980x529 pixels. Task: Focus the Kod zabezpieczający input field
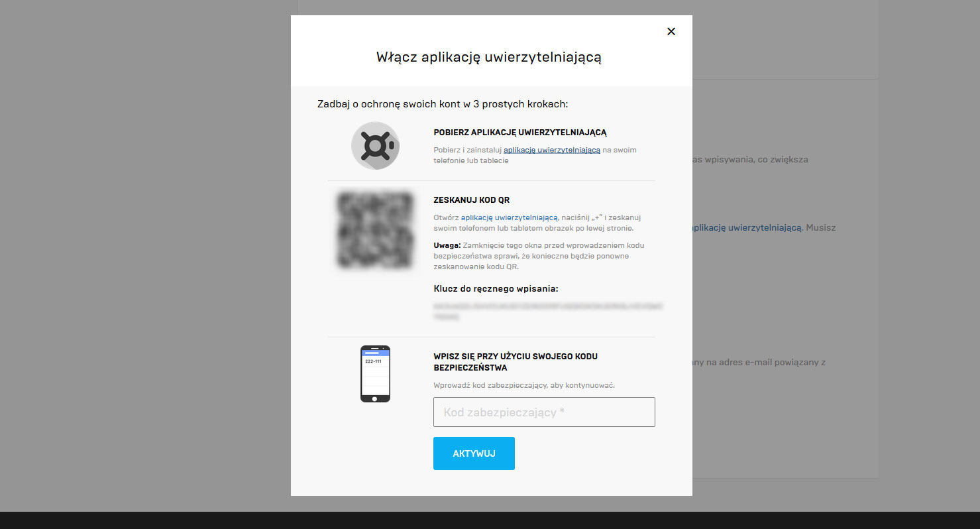point(544,412)
